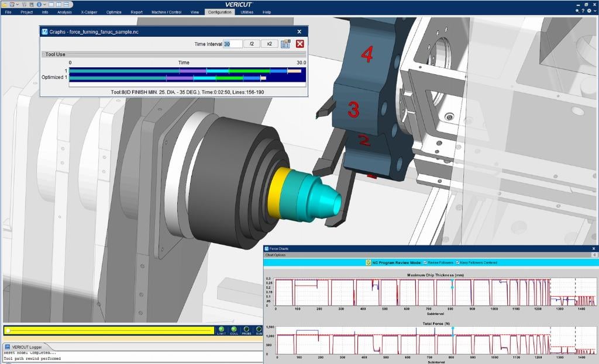Image resolution: width=599 pixels, height=364 pixels.
Task: Click the search magnifier icon at top right
Action: point(577,11)
